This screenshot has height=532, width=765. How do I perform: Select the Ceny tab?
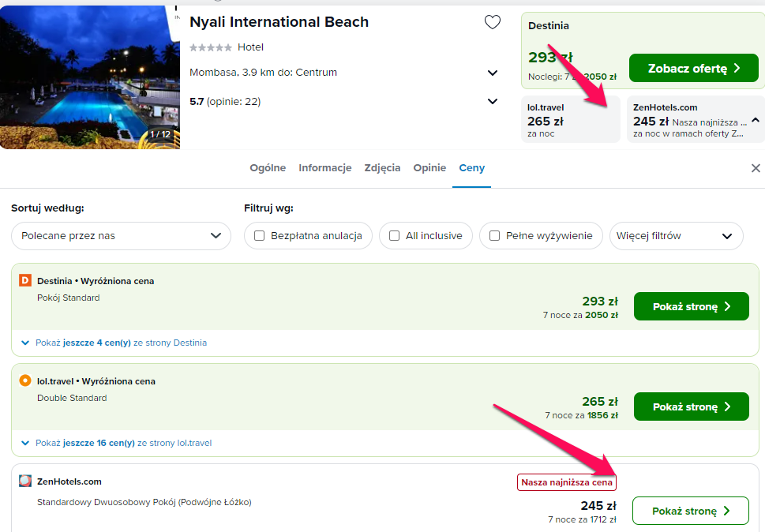472,168
